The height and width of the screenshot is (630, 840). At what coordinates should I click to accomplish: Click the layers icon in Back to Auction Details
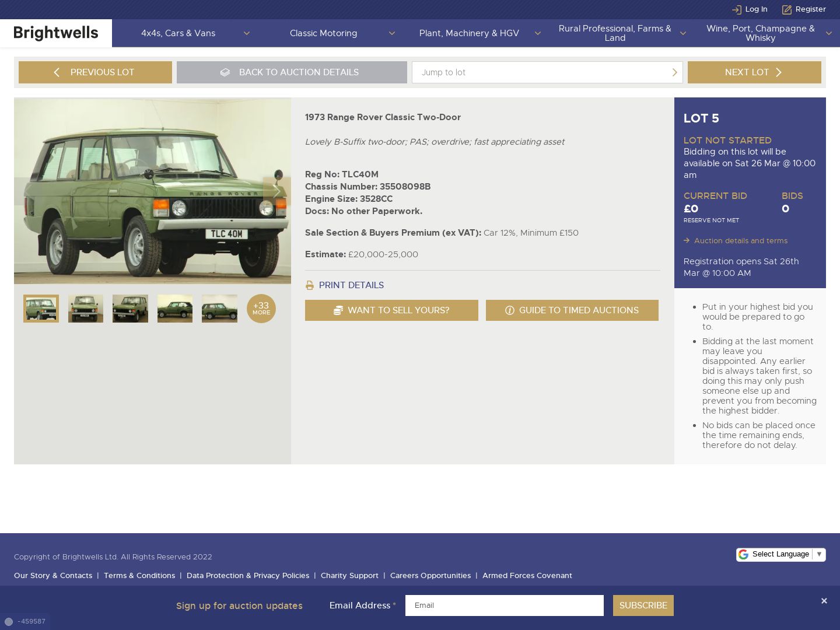pyautogui.click(x=225, y=72)
